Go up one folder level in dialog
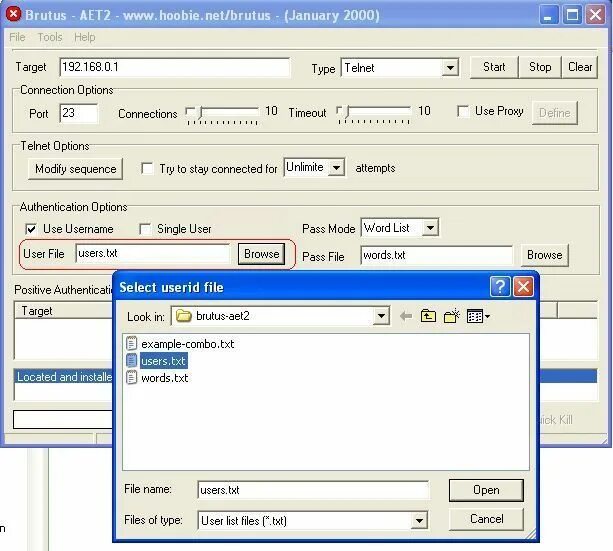Screen dimensions: 613x551 point(428,316)
